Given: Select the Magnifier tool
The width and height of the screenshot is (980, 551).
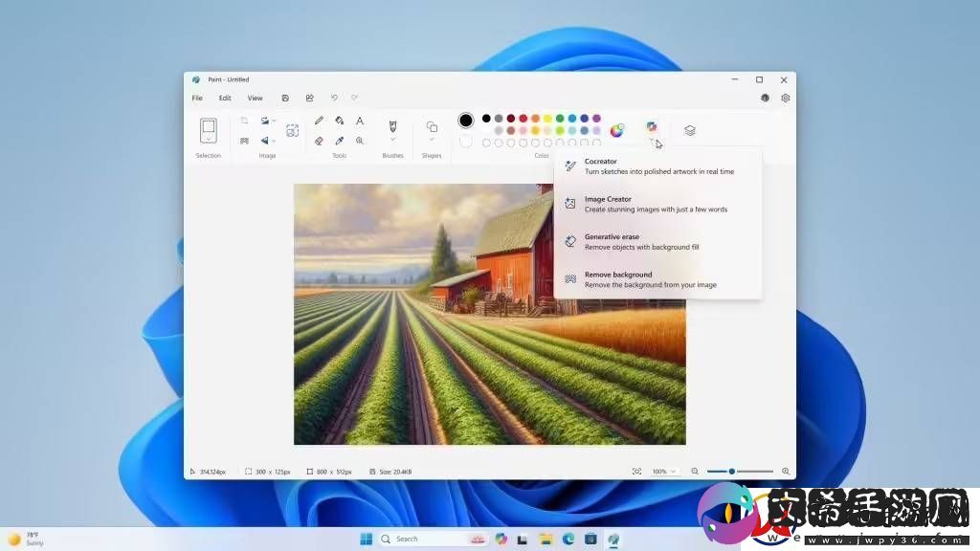Looking at the screenshot, I should 360,142.
